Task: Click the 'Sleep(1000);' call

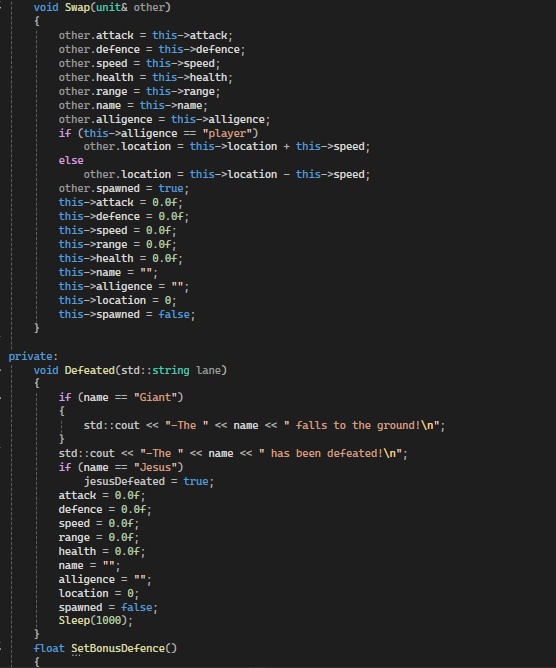Action: [96, 621]
